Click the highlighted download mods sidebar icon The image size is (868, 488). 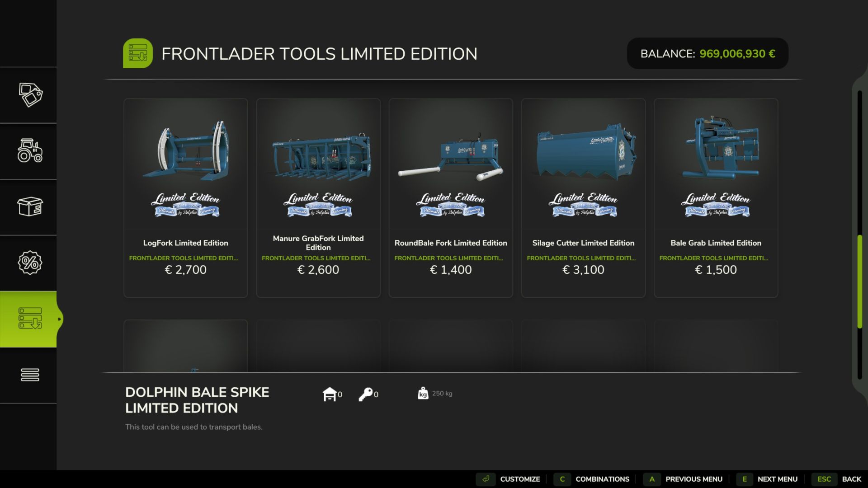tap(30, 319)
